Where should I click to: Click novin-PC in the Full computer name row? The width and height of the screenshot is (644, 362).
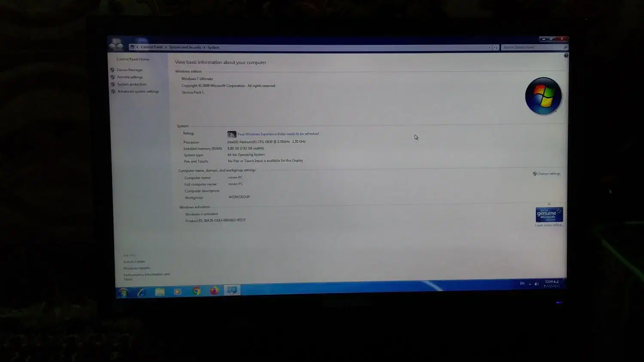[236, 184]
